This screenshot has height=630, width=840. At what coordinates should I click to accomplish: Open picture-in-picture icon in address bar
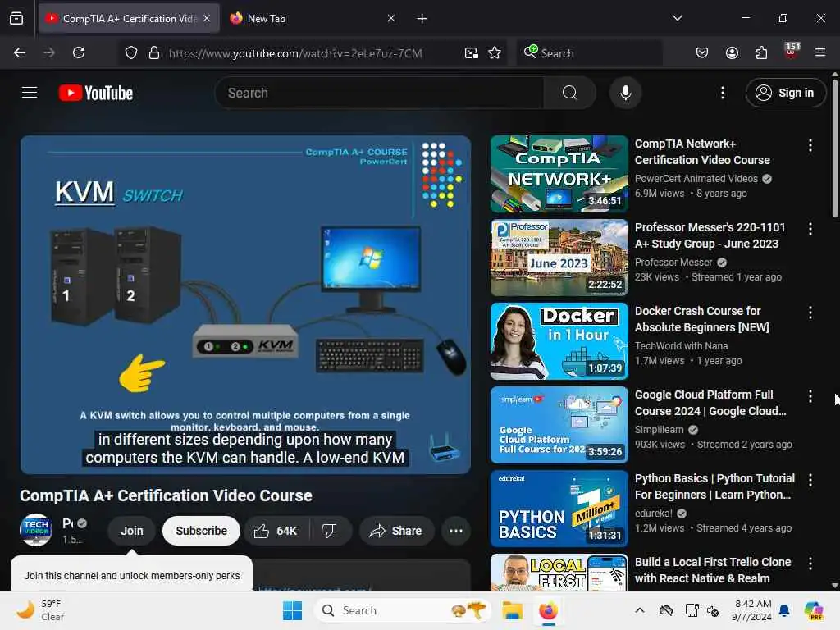pos(472,52)
